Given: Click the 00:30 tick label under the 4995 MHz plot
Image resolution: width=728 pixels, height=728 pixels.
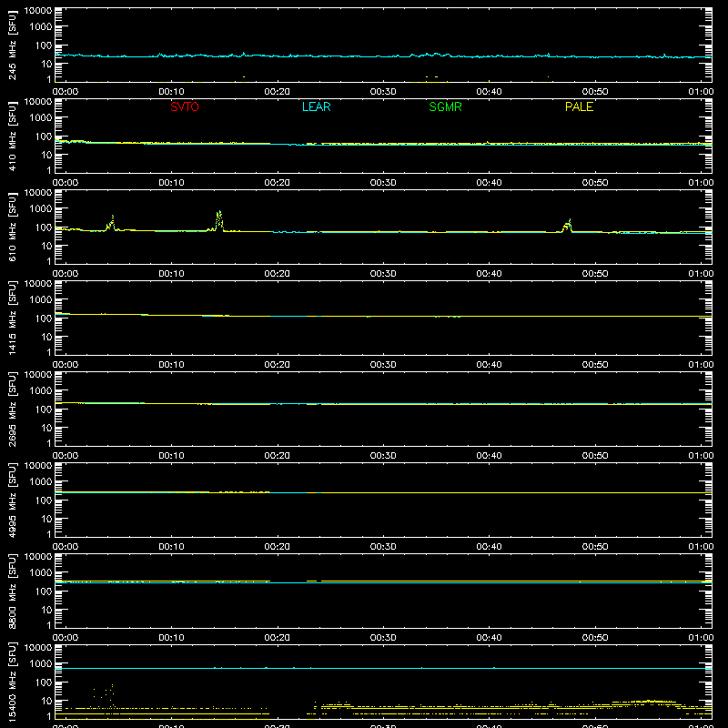Looking at the screenshot, I should (x=383, y=547).
